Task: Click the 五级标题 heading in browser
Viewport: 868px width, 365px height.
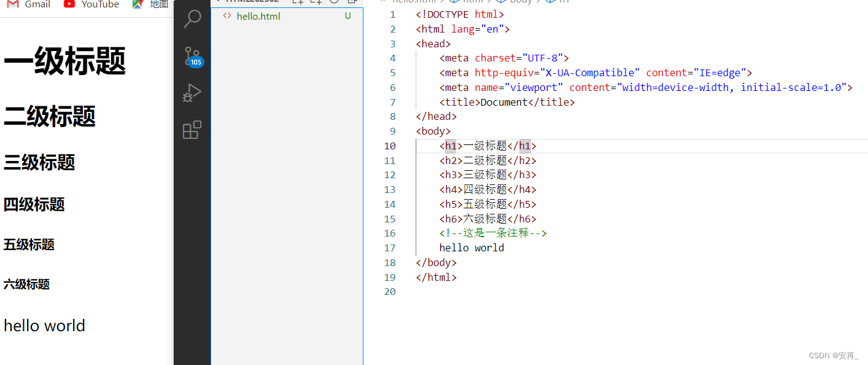Action: click(29, 245)
